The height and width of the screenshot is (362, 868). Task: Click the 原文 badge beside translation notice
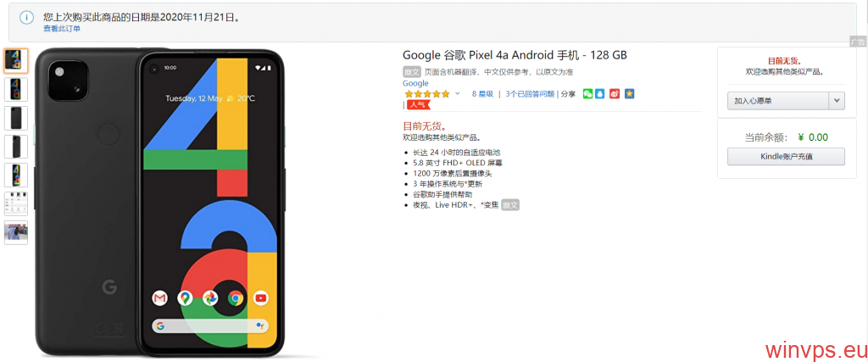click(x=412, y=72)
